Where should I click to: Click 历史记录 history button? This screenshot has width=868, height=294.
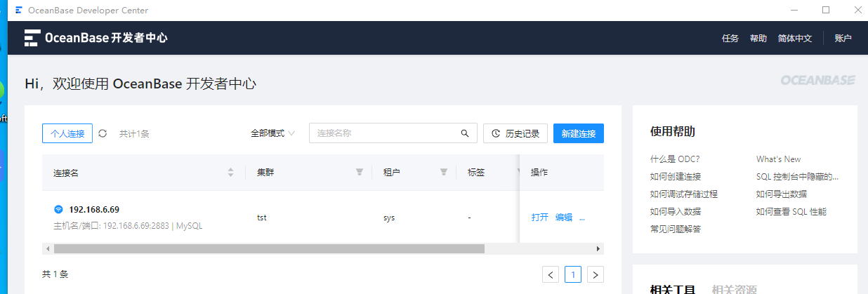point(516,133)
